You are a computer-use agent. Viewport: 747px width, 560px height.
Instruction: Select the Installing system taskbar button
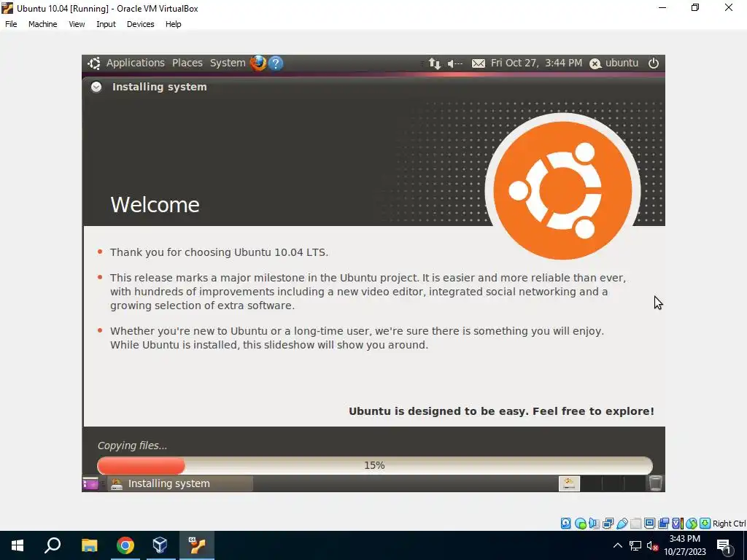(x=181, y=483)
